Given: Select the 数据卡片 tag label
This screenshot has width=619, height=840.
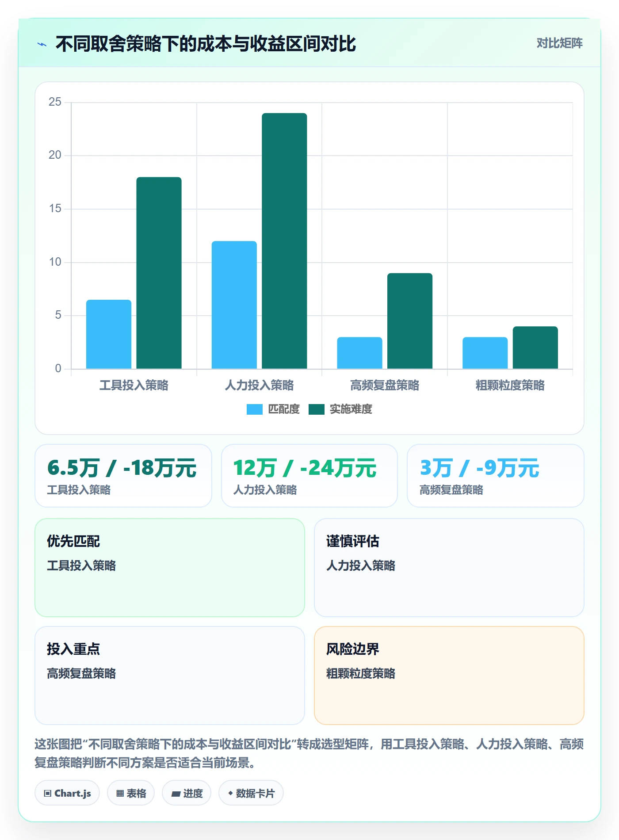Looking at the screenshot, I should click(255, 794).
